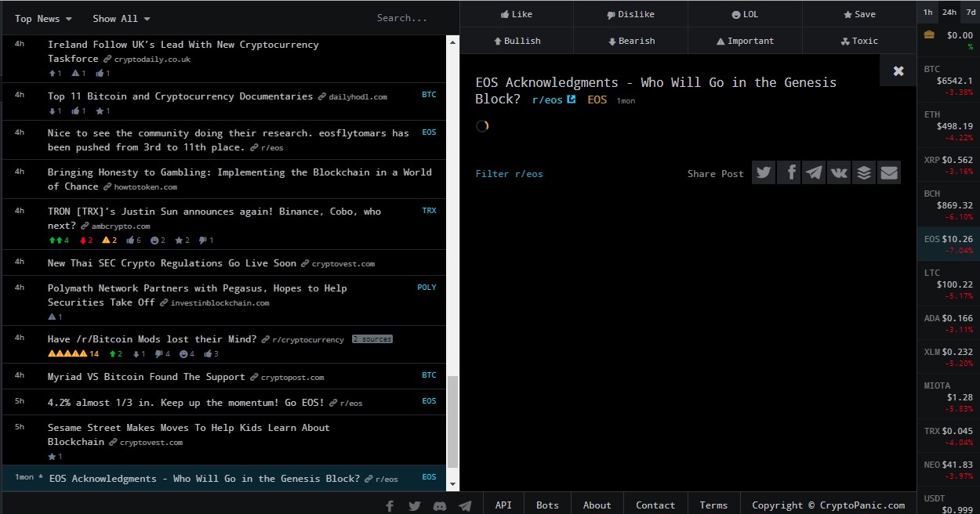Open footer Twitter profile icon
The width and height of the screenshot is (980, 514).
coord(415,506)
